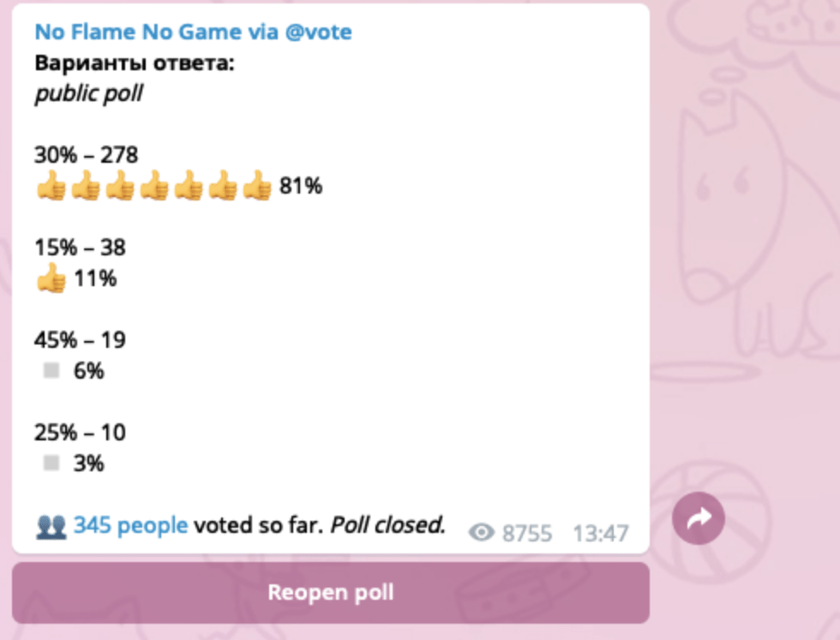The width and height of the screenshot is (840, 640).
Task: Click the Варианты ответа poll title
Action: [x=135, y=63]
